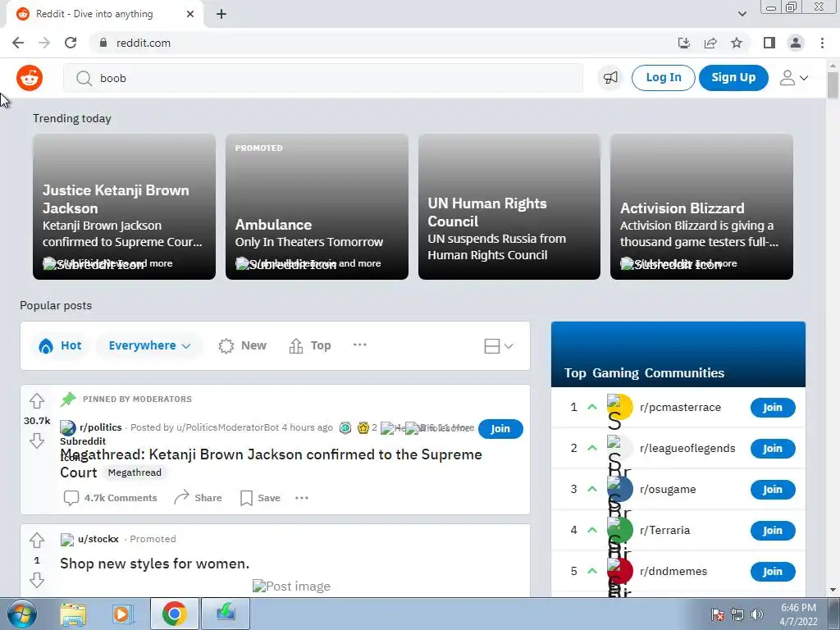Viewport: 840px width, 630px height.
Task: Click the Reddit logo home icon
Action: [x=30, y=78]
